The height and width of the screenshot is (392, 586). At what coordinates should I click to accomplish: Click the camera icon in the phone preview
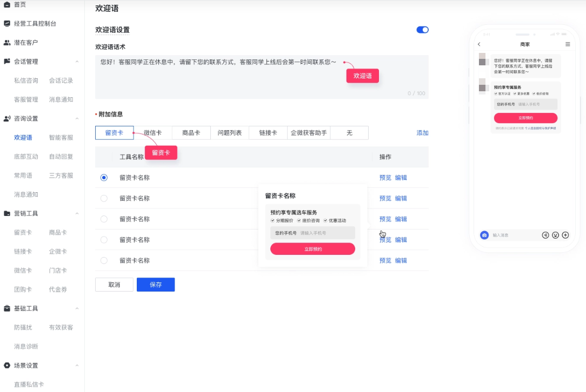pos(484,235)
